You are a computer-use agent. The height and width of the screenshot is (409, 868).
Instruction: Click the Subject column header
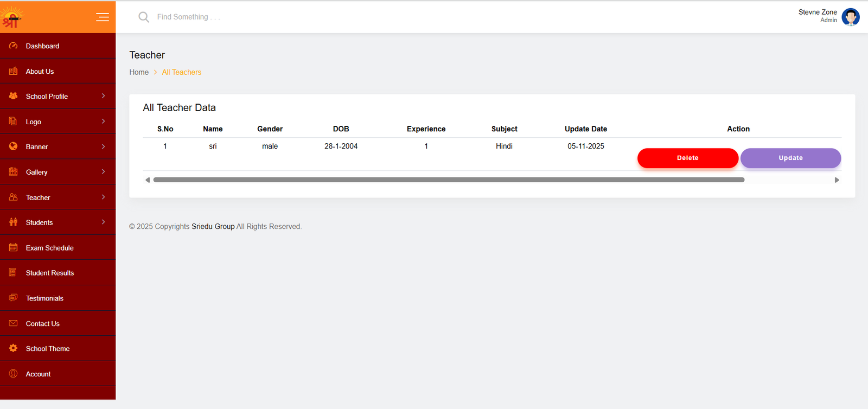pos(504,129)
